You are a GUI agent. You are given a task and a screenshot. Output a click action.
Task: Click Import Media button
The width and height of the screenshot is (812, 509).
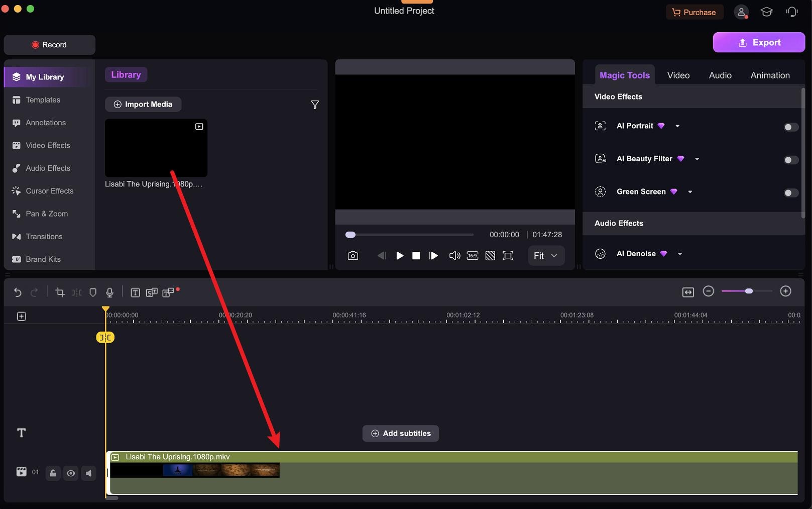pos(143,104)
